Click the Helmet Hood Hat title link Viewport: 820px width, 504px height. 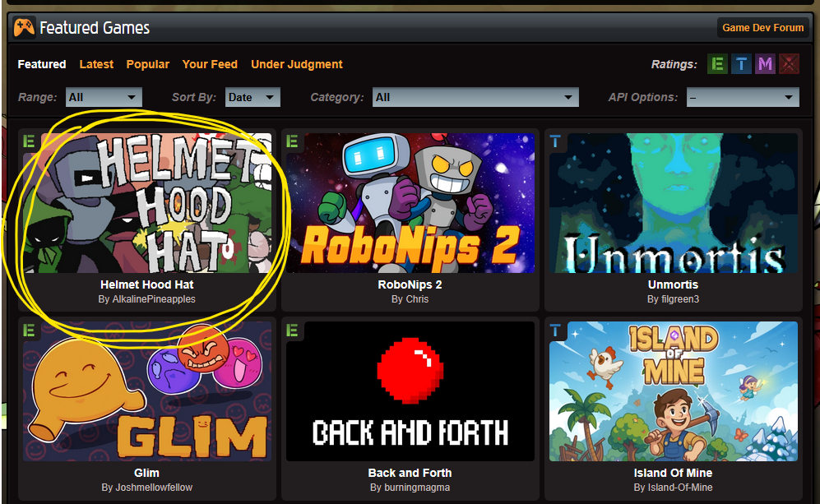147,284
